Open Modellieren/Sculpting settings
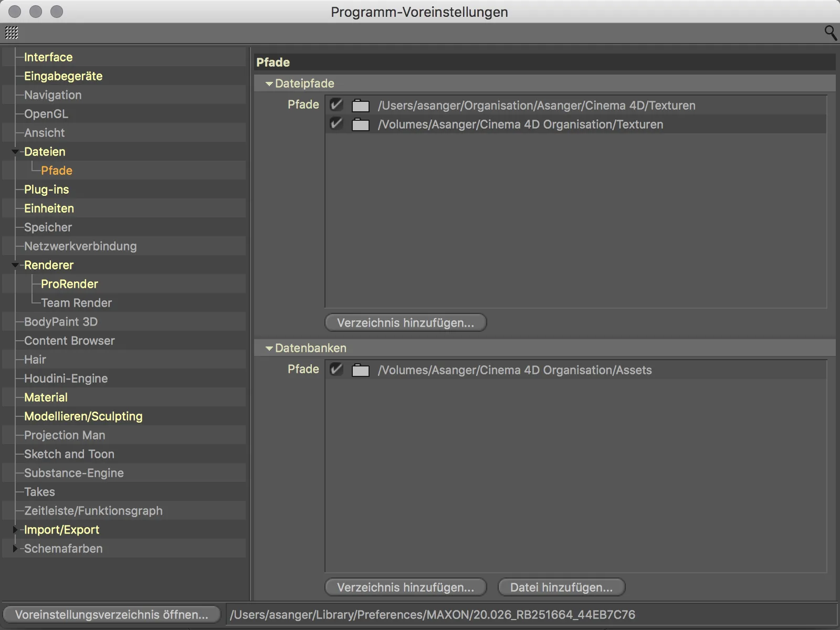The width and height of the screenshot is (840, 630). click(83, 416)
